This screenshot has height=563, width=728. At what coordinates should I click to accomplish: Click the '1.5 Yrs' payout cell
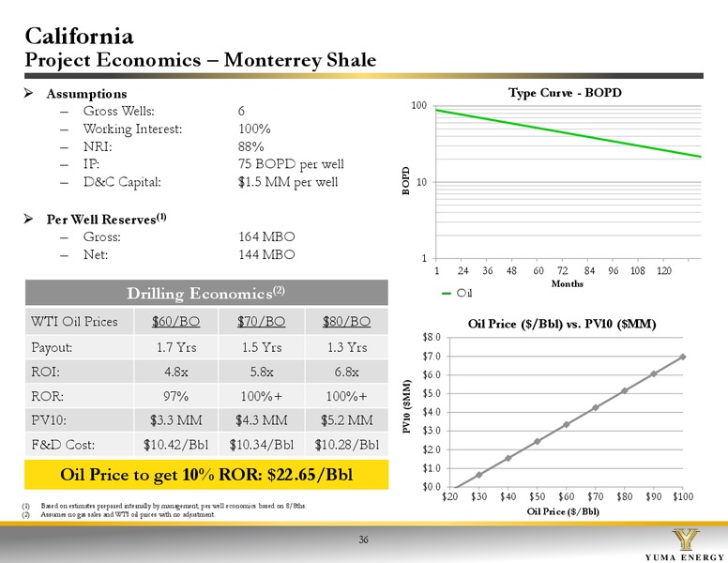(262, 347)
